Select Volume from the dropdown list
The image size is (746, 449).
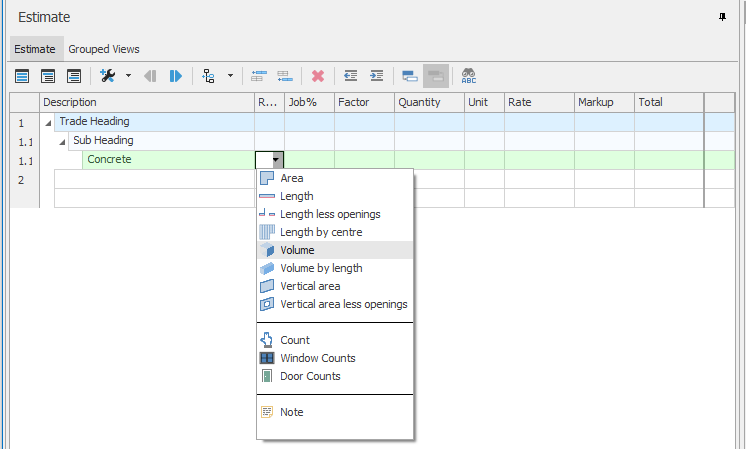pyautogui.click(x=297, y=250)
